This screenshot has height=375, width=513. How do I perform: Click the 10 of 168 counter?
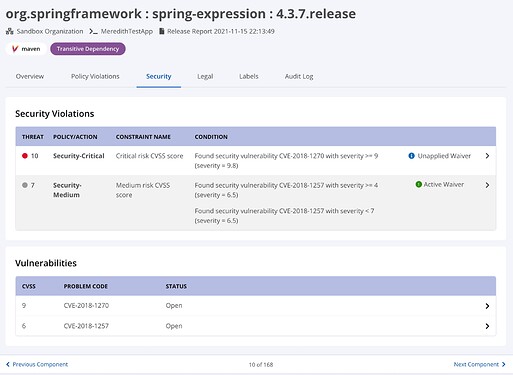click(x=261, y=365)
